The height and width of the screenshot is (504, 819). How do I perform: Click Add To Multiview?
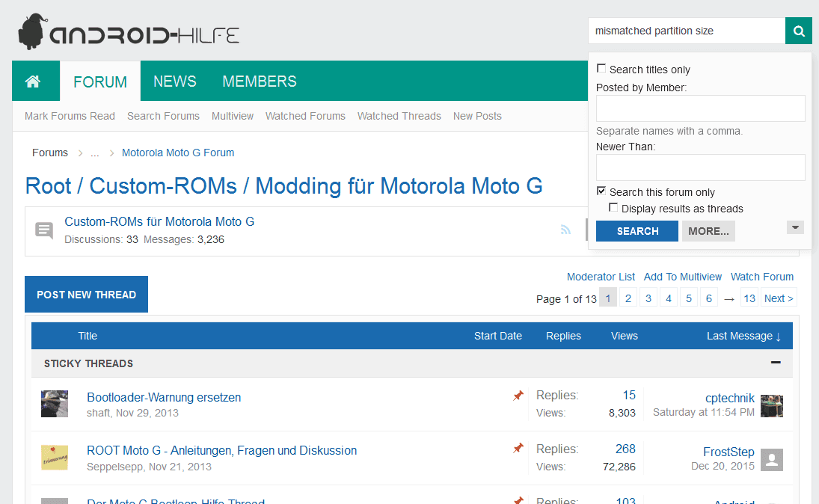click(x=683, y=277)
